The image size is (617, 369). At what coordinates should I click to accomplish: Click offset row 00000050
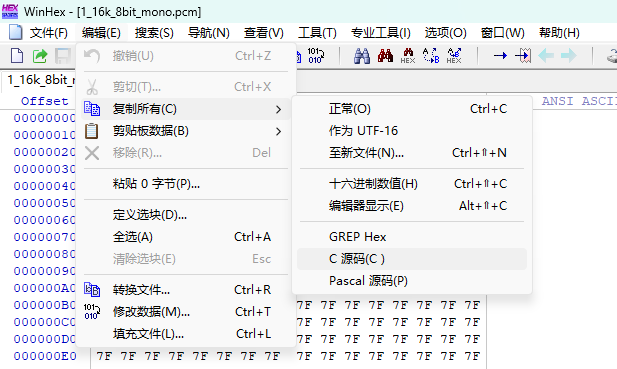click(44, 203)
